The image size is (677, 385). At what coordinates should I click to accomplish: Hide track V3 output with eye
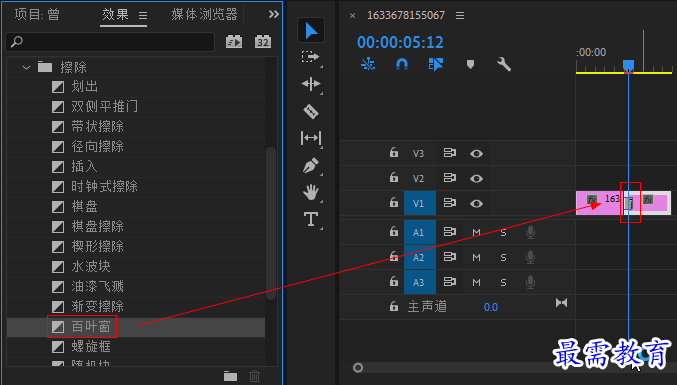tap(476, 154)
